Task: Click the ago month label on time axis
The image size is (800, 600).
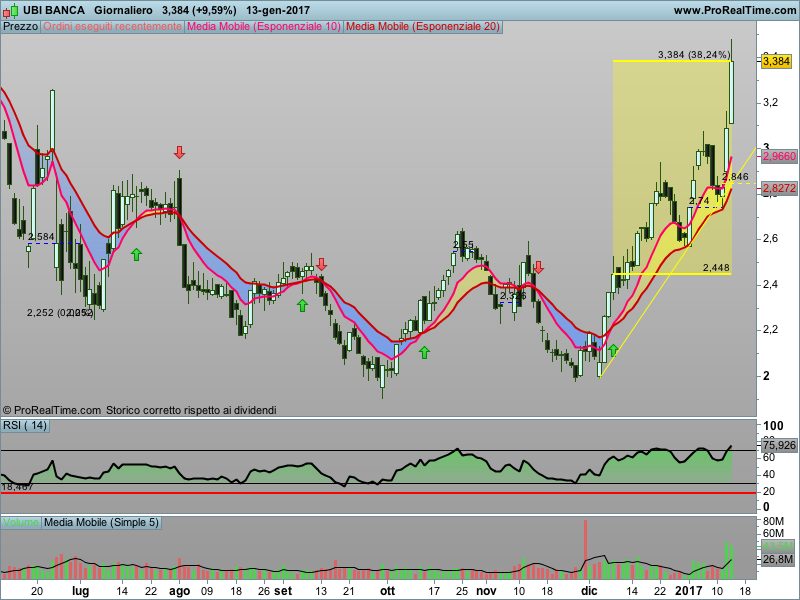Action: pyautogui.click(x=179, y=591)
